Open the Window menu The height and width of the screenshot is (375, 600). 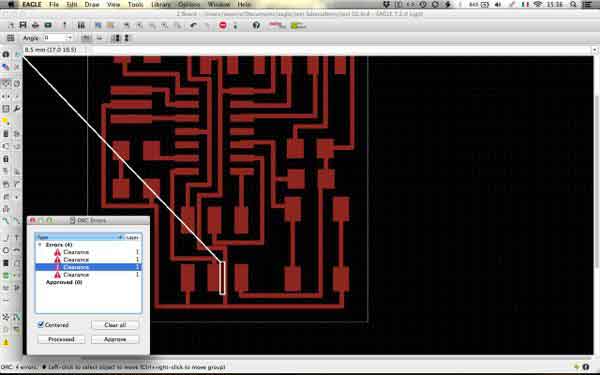[x=219, y=4]
